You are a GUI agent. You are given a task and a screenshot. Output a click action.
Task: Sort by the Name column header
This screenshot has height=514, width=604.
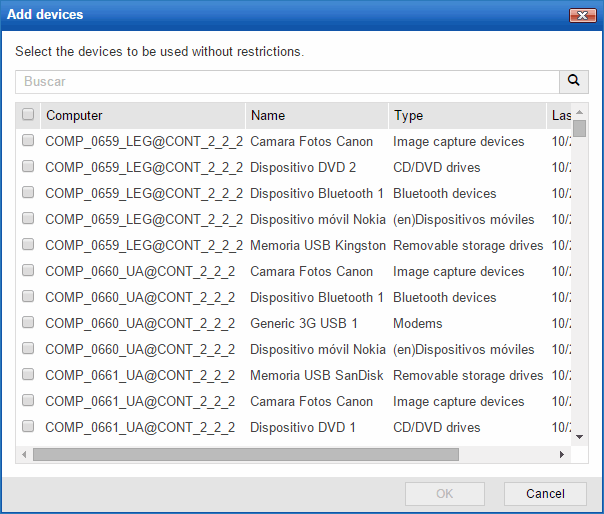tap(316, 115)
